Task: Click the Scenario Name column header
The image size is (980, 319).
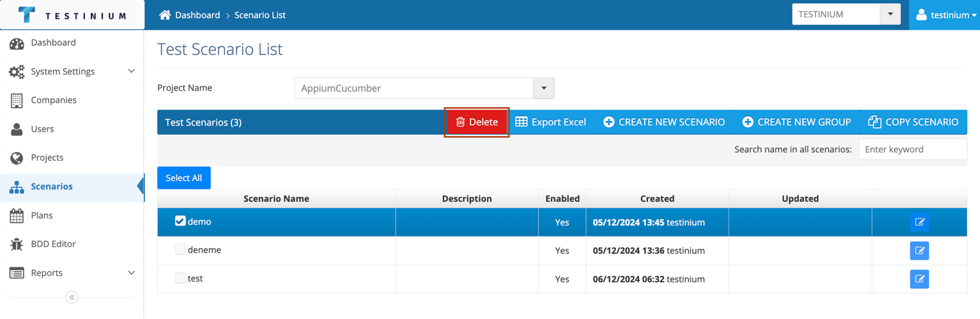Action: [x=277, y=198]
